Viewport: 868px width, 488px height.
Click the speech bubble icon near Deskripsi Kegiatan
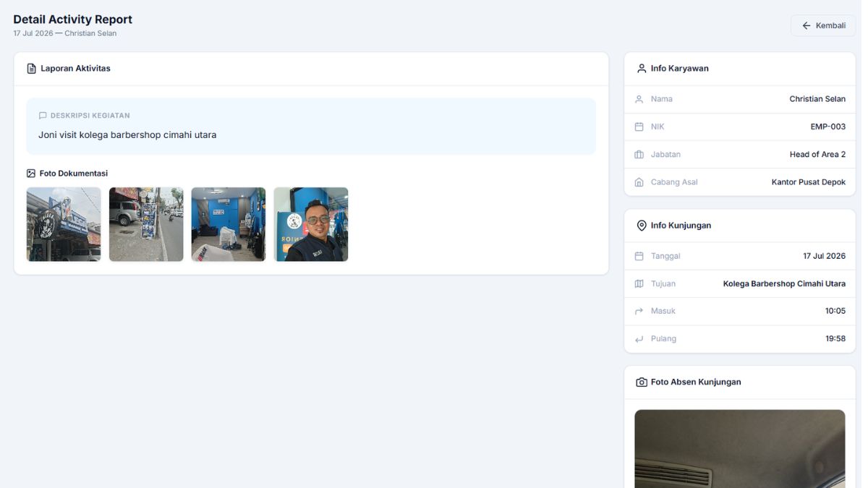(43, 116)
